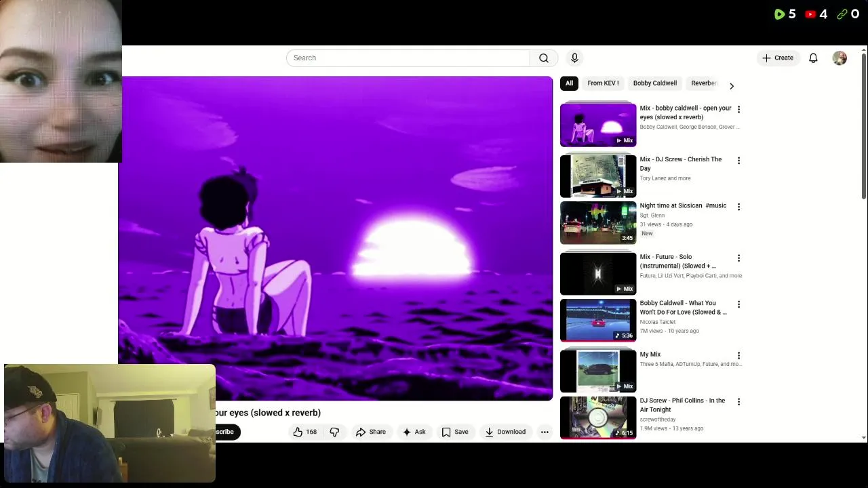The image size is (868, 488).
Task: Open options for My Mix
Action: (x=738, y=356)
